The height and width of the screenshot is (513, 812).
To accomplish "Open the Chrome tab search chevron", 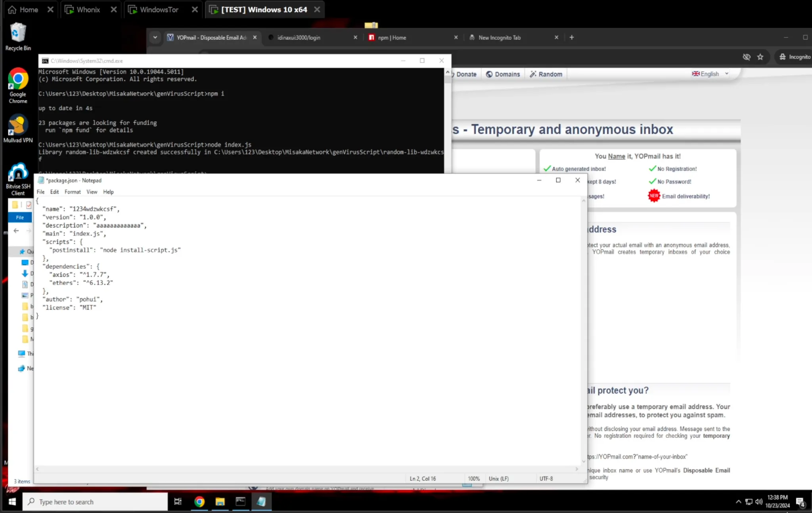I will 155,37.
